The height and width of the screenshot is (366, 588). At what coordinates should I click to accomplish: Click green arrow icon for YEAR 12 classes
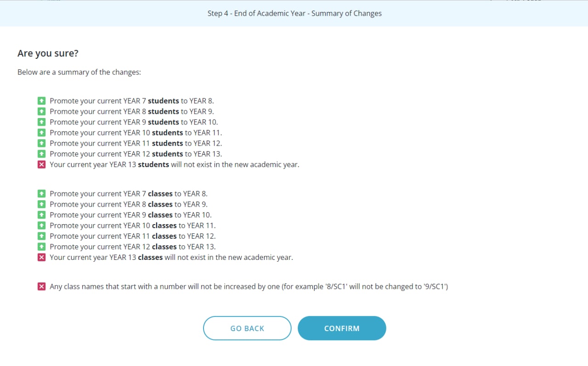click(x=41, y=247)
